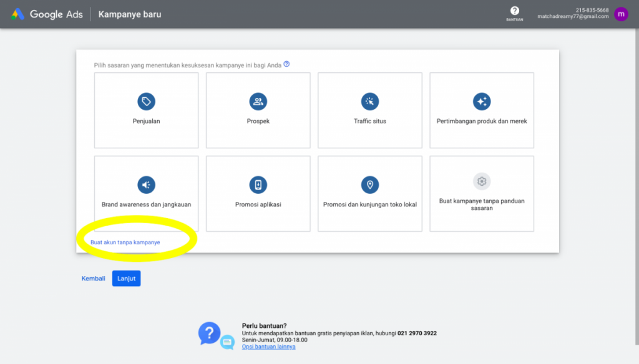Image resolution: width=639 pixels, height=364 pixels.
Task: Select the Promosi aplikasi phone icon
Action: [258, 184]
